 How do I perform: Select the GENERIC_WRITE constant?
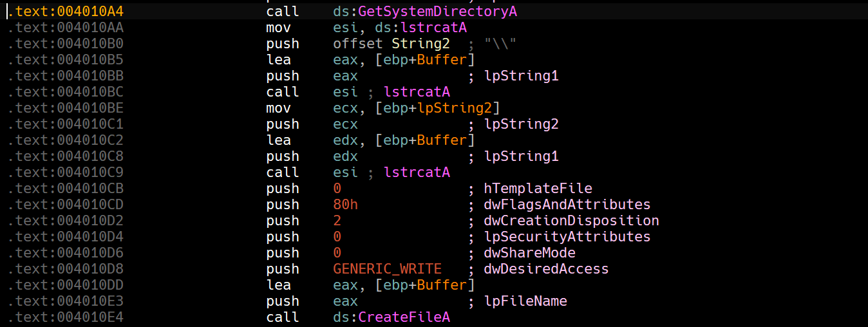pyautogui.click(x=387, y=269)
